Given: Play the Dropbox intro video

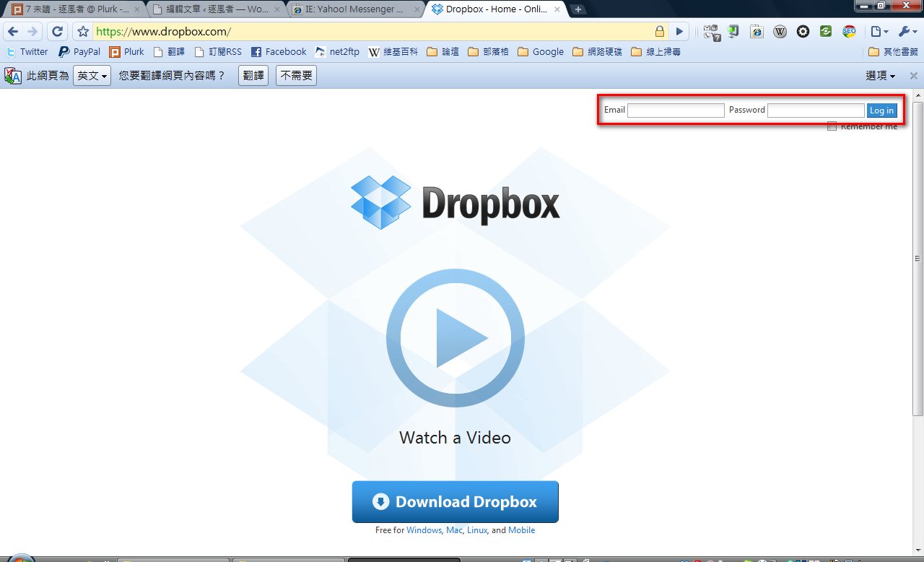Looking at the screenshot, I should tap(455, 338).
